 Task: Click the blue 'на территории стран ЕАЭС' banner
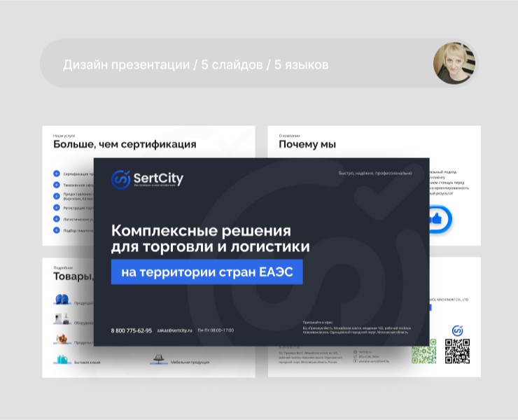pos(206,272)
